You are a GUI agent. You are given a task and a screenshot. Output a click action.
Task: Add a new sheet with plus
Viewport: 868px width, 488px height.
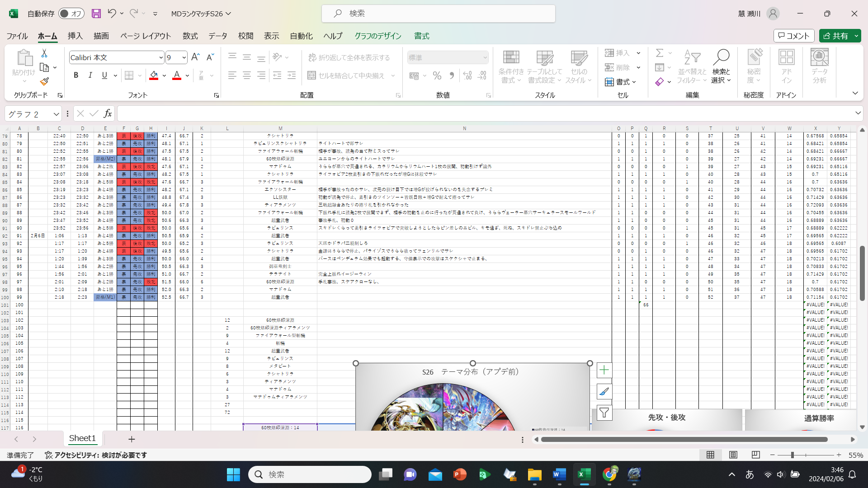[x=132, y=439]
